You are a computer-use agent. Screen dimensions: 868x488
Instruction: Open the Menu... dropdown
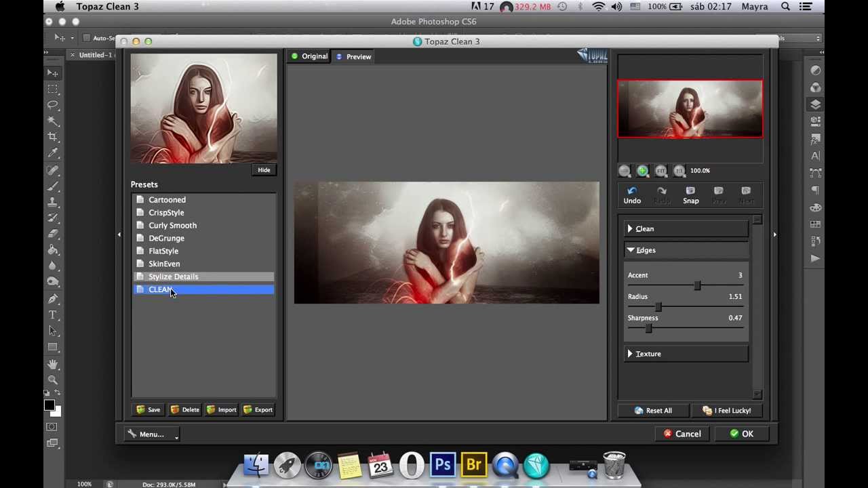(x=152, y=434)
